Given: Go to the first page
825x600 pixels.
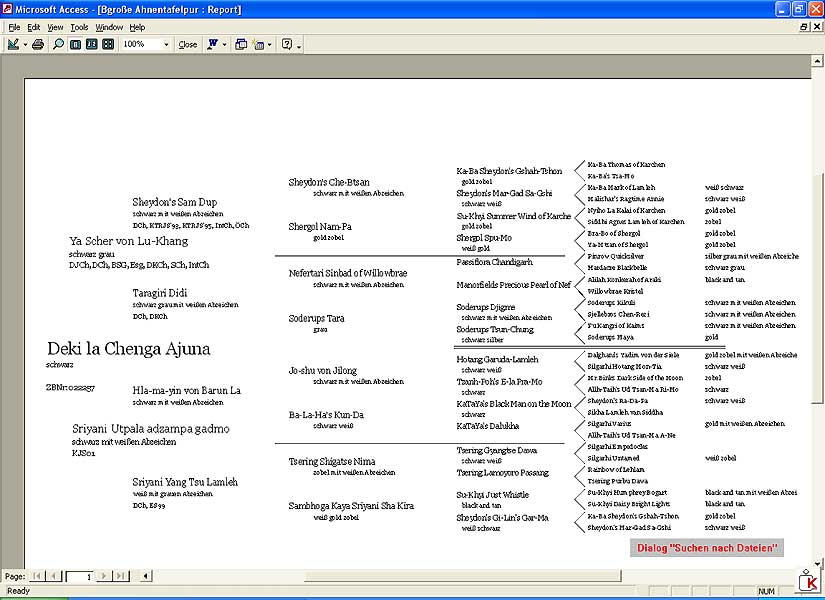Looking at the screenshot, I should tap(37, 576).
